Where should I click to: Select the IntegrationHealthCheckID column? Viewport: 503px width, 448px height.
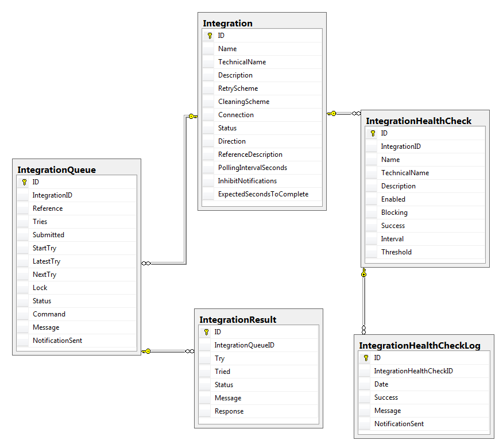[x=413, y=371]
